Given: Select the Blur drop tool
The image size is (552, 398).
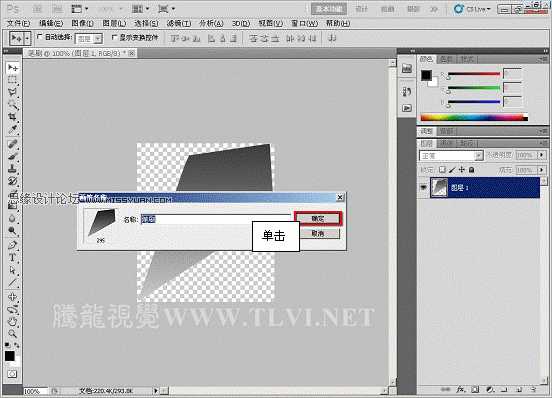Looking at the screenshot, I should pyautogui.click(x=12, y=218).
